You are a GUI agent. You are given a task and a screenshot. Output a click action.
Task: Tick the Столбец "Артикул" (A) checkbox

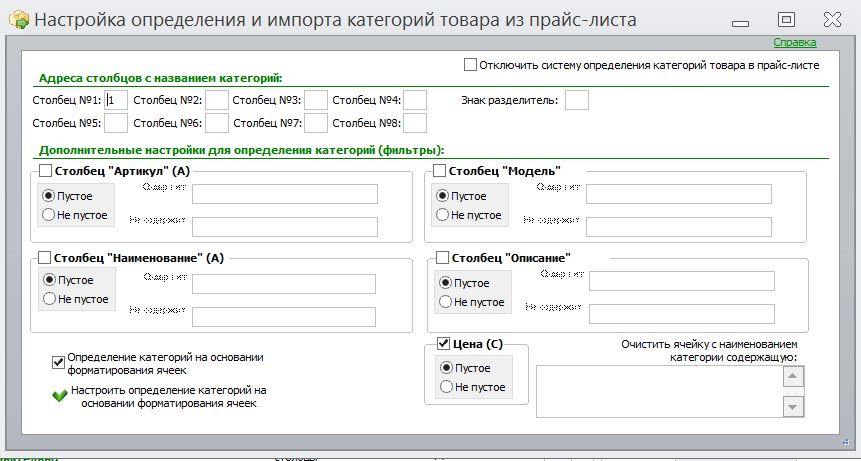point(45,171)
